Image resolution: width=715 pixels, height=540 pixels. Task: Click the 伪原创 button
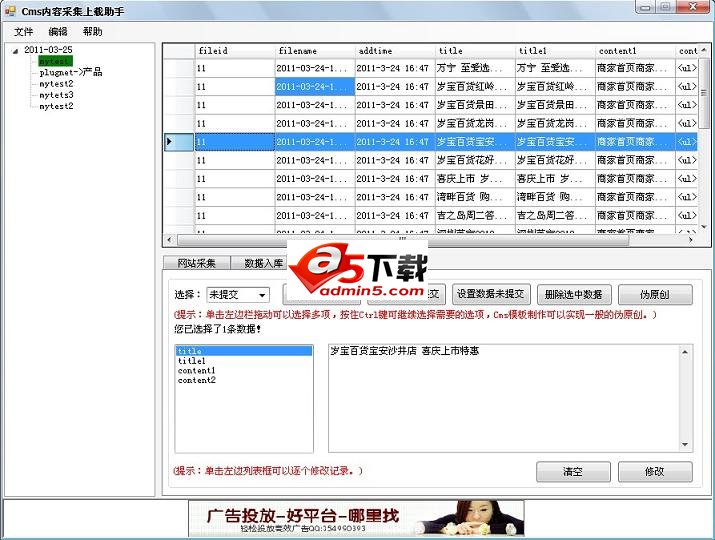point(655,294)
